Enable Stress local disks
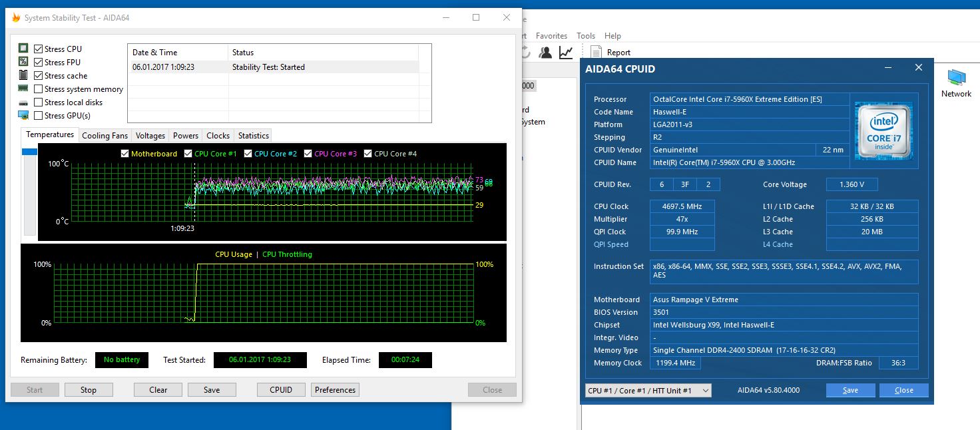The image size is (980, 430). point(39,102)
